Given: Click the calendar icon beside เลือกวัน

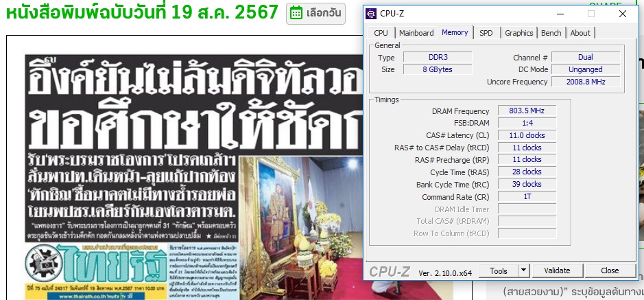Looking at the screenshot, I should (296, 14).
